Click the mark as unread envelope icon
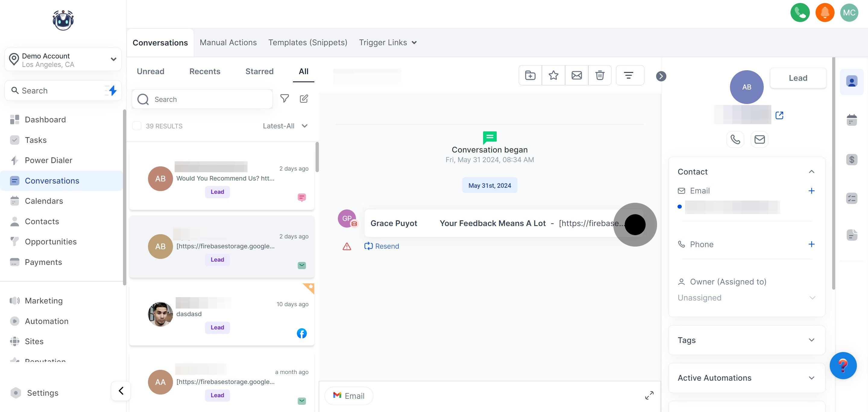This screenshot has height=412, width=868. [577, 75]
